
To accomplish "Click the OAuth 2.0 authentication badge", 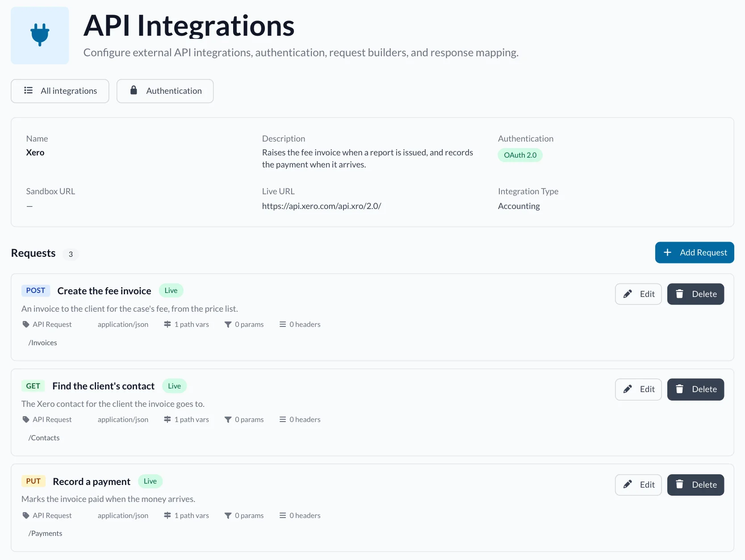I will (x=520, y=155).
